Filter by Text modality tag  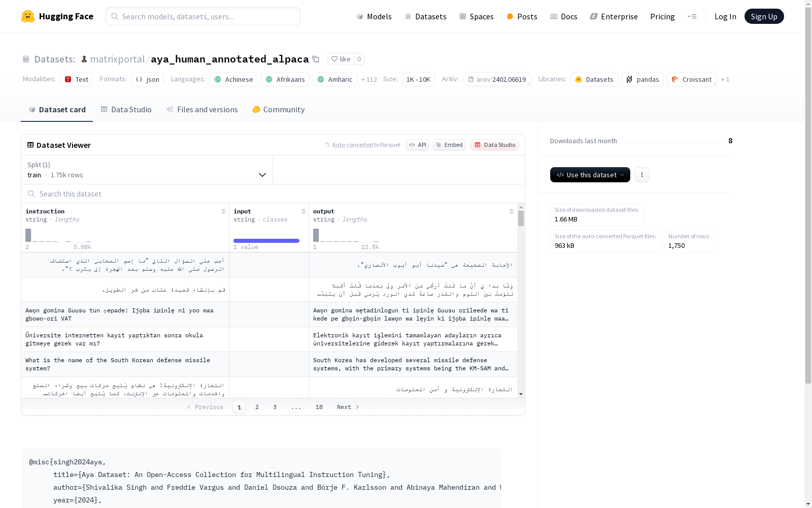point(76,79)
